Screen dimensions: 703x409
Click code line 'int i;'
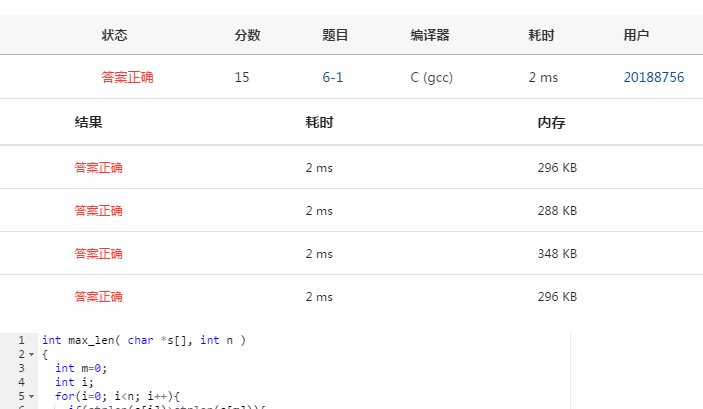pos(74,382)
